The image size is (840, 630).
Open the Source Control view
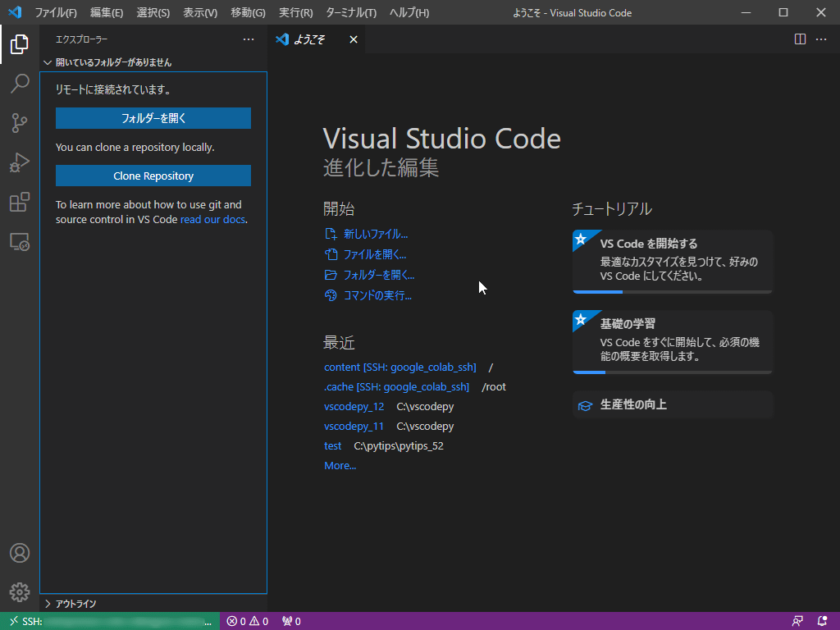[20, 123]
